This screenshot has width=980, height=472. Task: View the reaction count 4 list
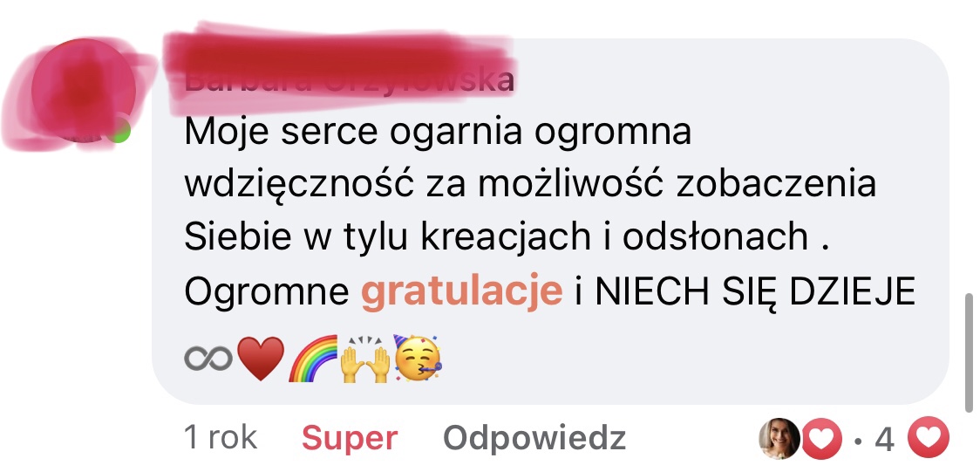884,439
